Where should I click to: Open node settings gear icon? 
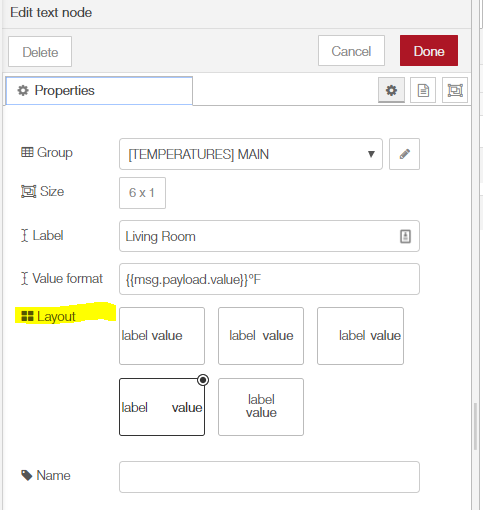tap(391, 90)
